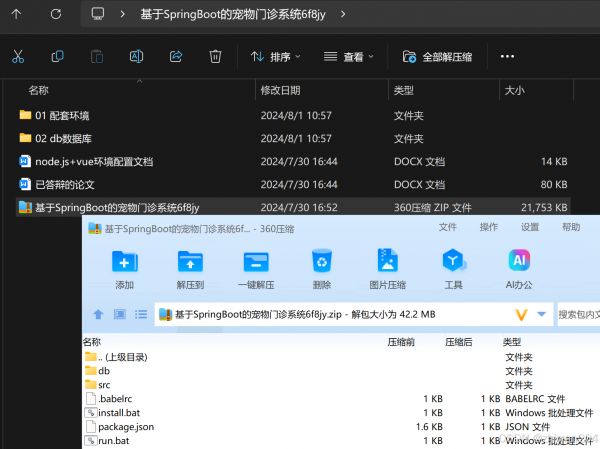Select the 已答辩的论文 document
Viewport: 600px width, 449px height.
(x=57, y=184)
